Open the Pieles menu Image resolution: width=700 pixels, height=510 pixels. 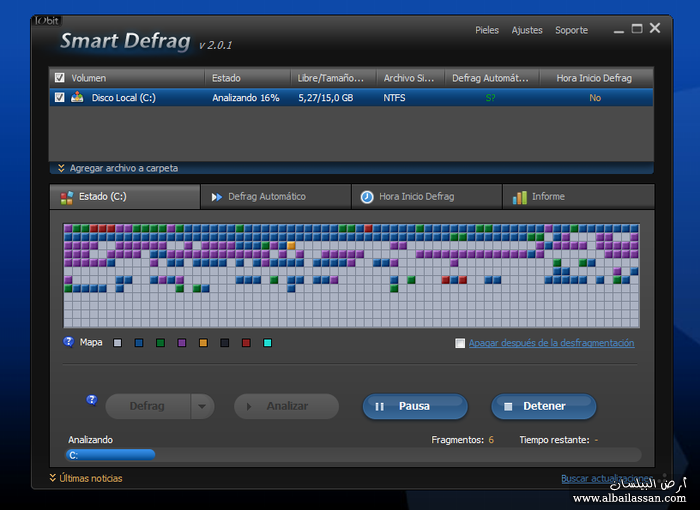tap(487, 30)
